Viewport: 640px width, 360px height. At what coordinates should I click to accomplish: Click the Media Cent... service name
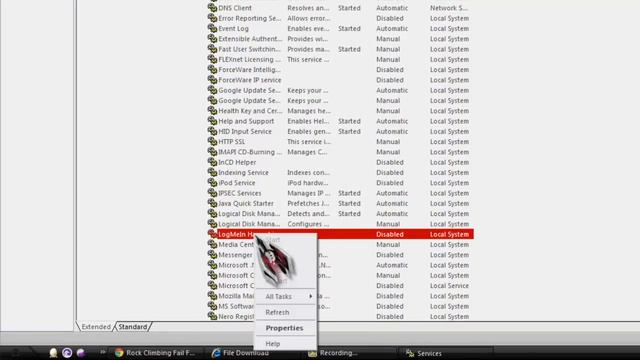236,244
